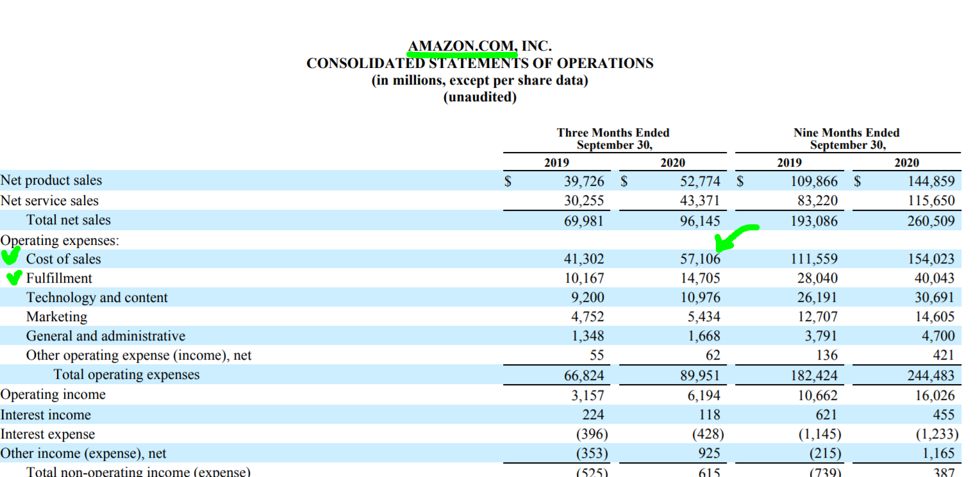Select the "General and administrative" row label
This screenshot has height=477, width=980.
106,336
